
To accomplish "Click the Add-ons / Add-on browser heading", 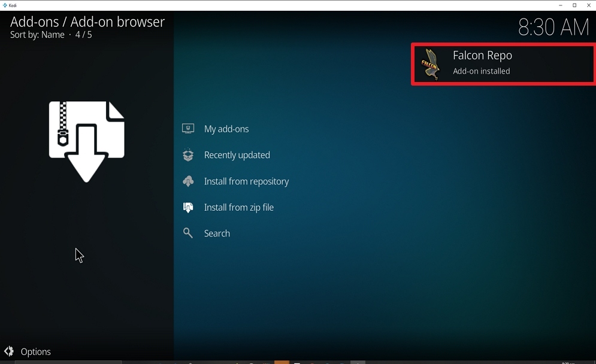I will coord(87,22).
